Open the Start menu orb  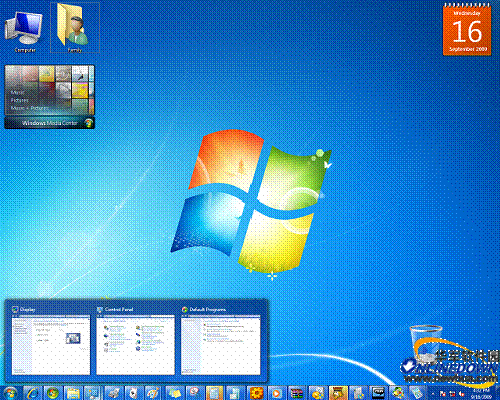[x=11, y=393]
